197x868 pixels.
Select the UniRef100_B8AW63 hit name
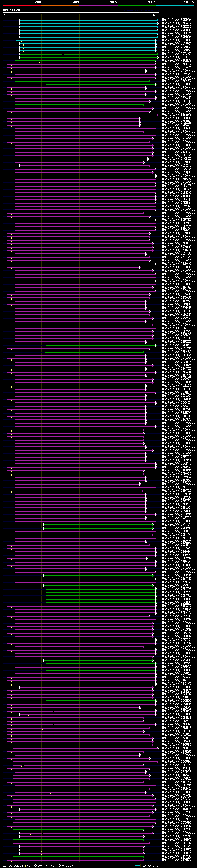[x=177, y=50]
